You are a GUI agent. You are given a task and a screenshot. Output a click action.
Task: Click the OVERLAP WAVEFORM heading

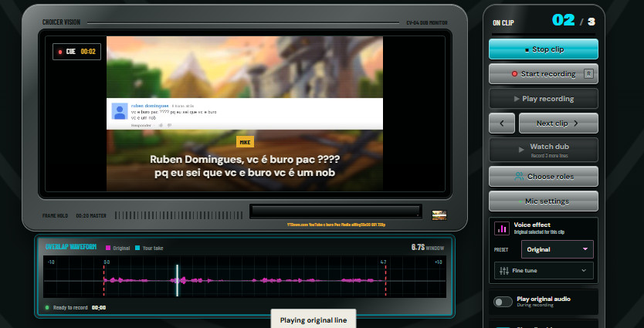[x=70, y=247]
